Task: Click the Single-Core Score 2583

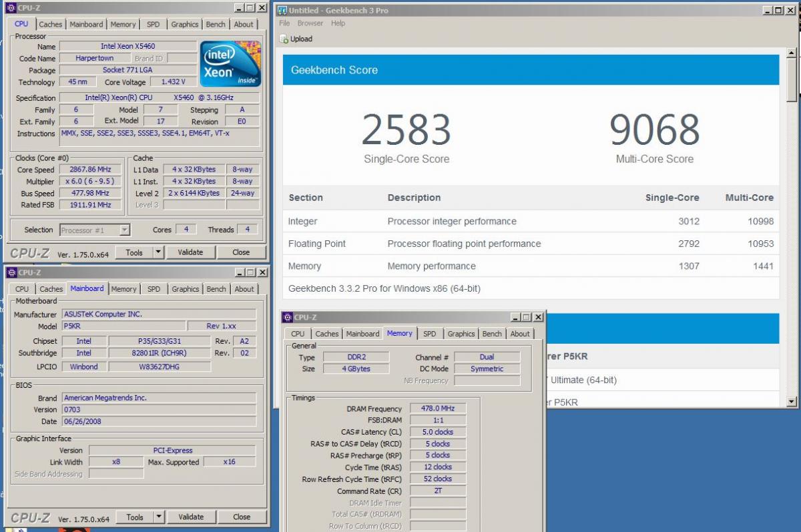Action: coord(406,130)
